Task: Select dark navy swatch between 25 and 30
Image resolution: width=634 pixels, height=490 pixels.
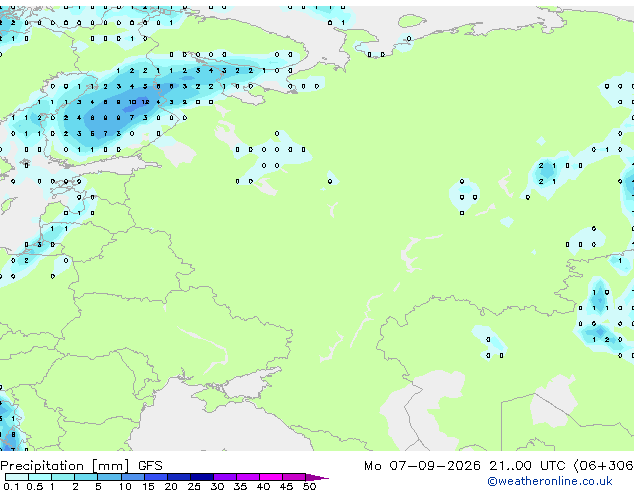Action: coord(202,477)
